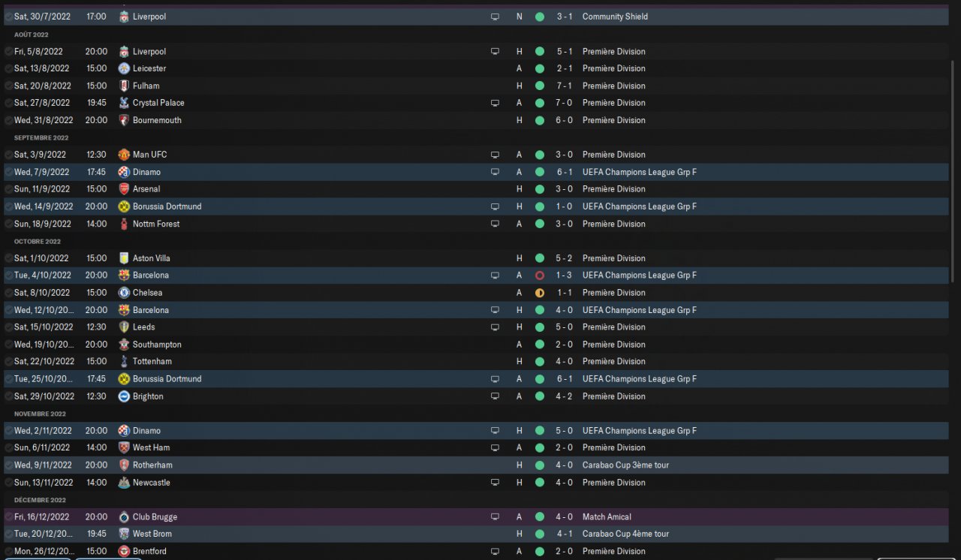This screenshot has height=560, width=961.
Task: Open the 1 - 1 result against Chelsea
Action: 565,293
